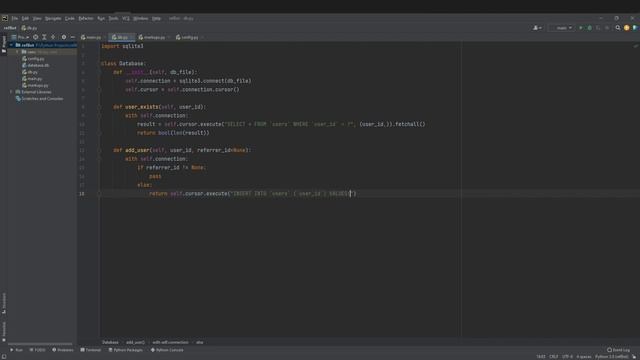The image size is (640, 360).
Task: Click the refbot breadcrumb in navigation bar
Action: [10, 28]
